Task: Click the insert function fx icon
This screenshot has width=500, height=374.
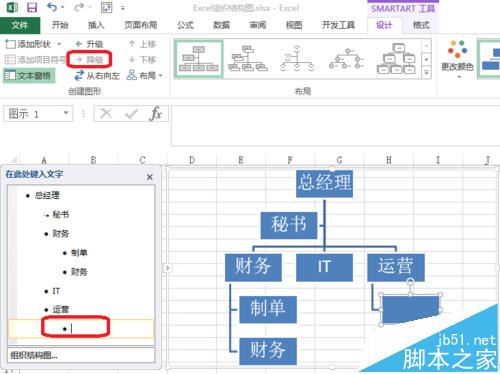Action: [155, 114]
